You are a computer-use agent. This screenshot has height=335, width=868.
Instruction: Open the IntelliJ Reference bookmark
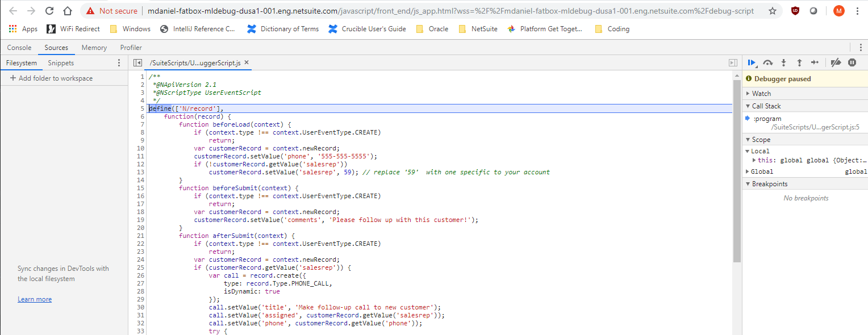[198, 29]
